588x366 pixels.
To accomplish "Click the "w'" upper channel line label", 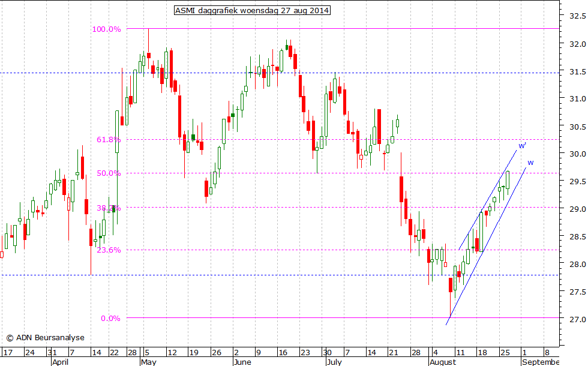I will (523, 145).
